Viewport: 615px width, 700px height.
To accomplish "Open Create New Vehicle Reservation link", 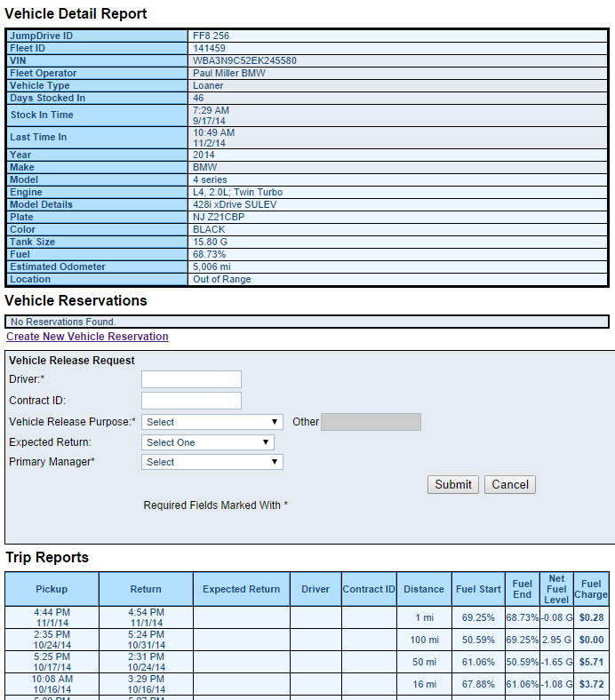I will click(87, 336).
